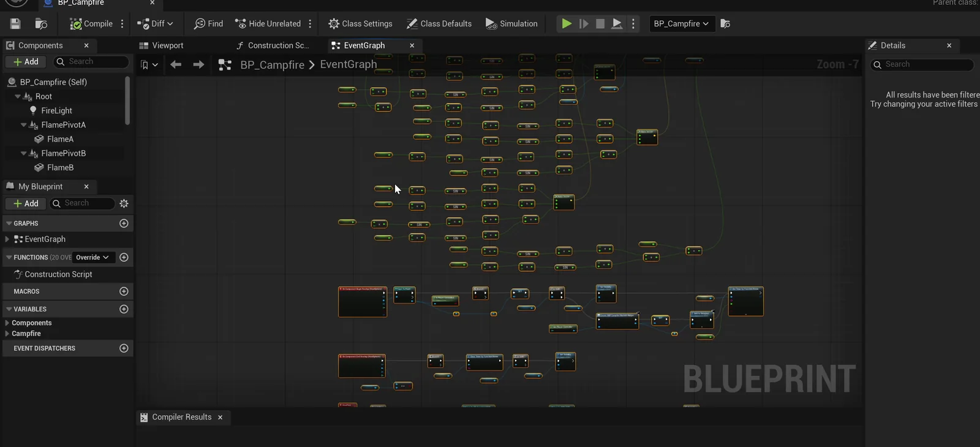Start play with the green Play icon
This screenshot has width=980, height=447.
coord(567,24)
